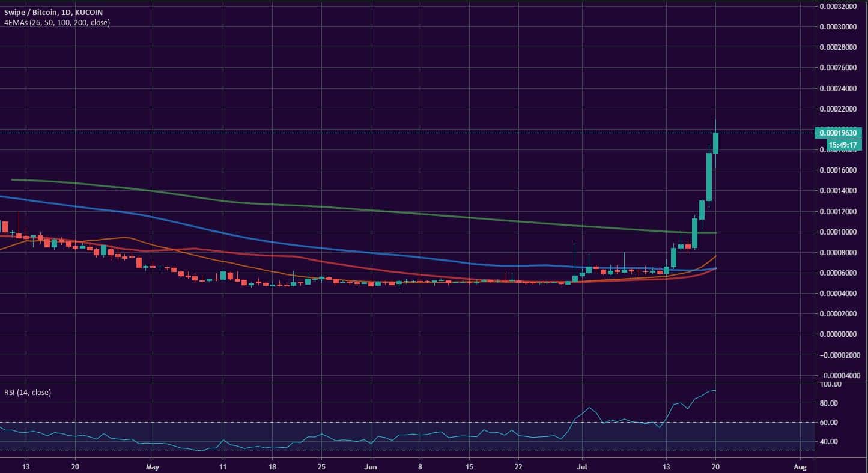Click the RSI axis value 40.00
The width and height of the screenshot is (868, 473).
click(x=830, y=442)
